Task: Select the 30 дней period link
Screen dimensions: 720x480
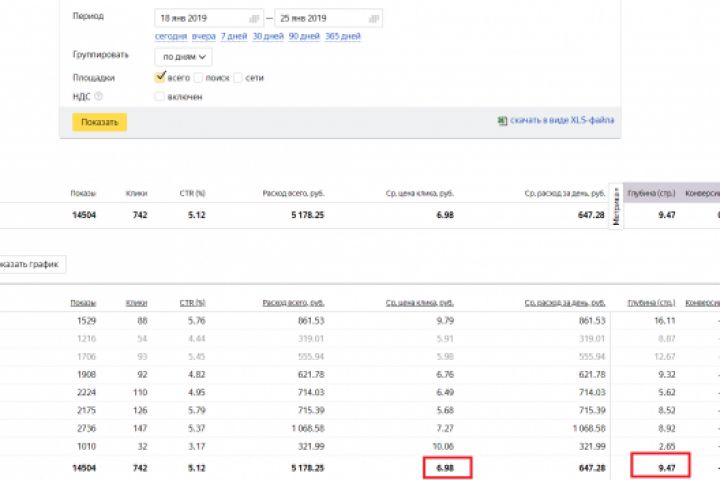Action: pyautogui.click(x=268, y=36)
